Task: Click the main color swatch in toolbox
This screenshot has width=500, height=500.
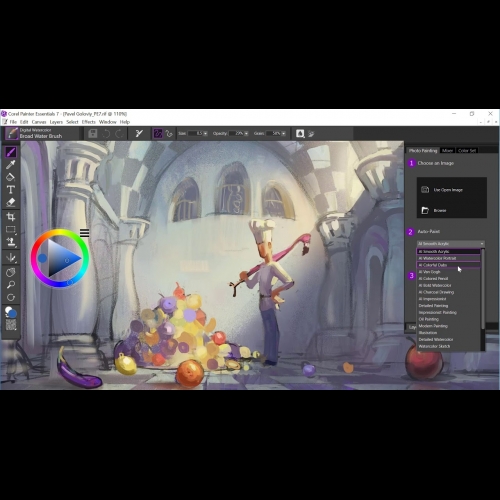Action: [12, 314]
